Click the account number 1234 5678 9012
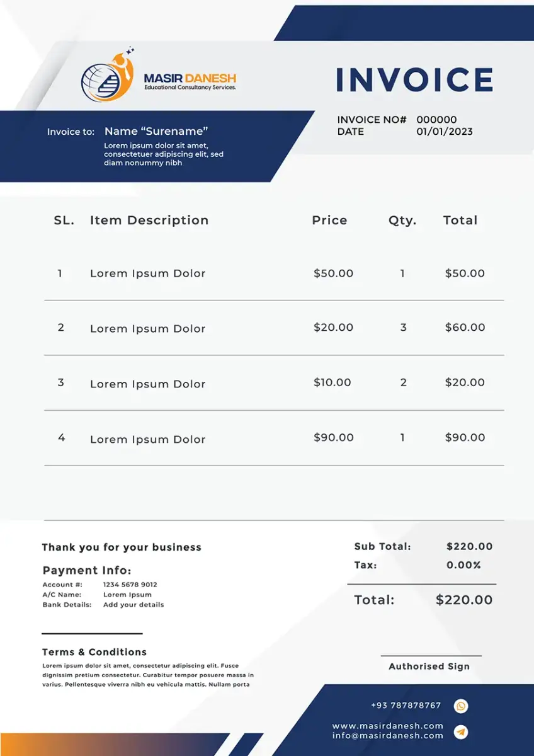 [x=130, y=585]
